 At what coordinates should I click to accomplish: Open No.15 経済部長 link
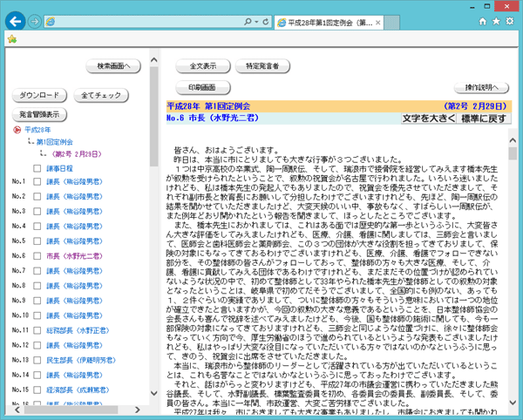(78, 390)
